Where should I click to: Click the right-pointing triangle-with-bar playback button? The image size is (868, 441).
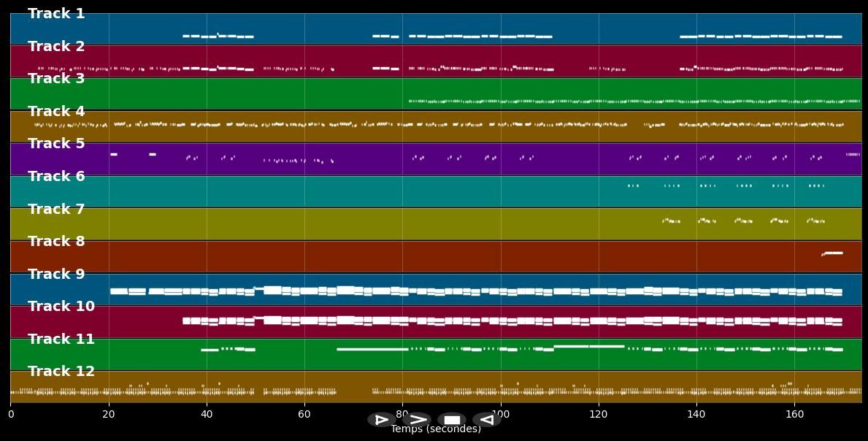pos(381,420)
